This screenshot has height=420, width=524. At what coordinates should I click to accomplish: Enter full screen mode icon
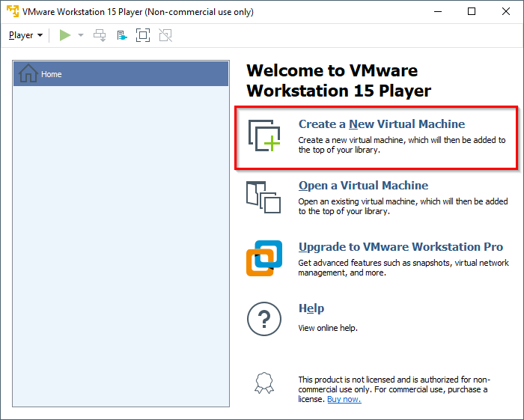coord(143,35)
